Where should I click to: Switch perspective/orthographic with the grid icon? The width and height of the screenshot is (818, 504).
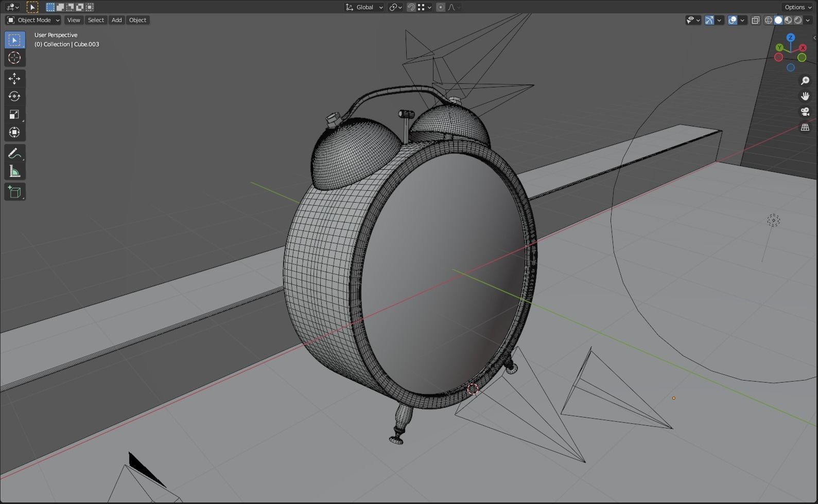coord(805,127)
